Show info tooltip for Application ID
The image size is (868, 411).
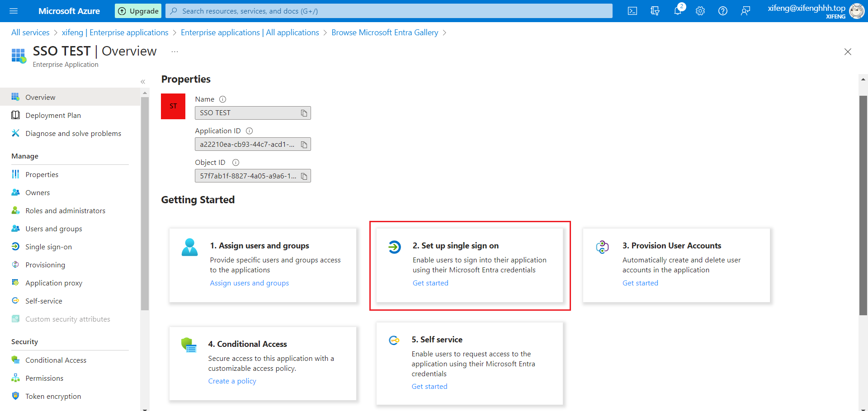pos(249,131)
